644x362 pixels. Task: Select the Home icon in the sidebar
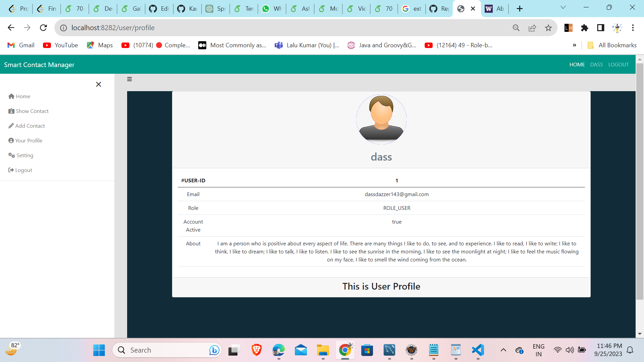[x=12, y=96]
